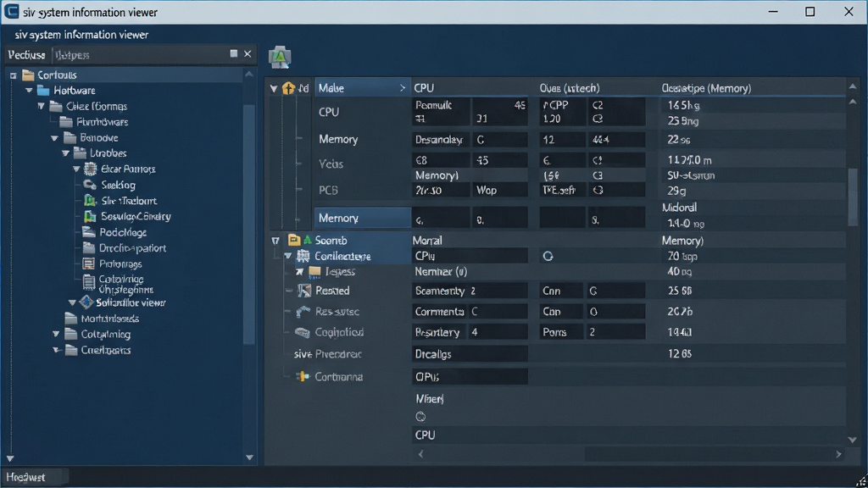
Task: Select the highlighted Memory row
Action: tap(363, 218)
